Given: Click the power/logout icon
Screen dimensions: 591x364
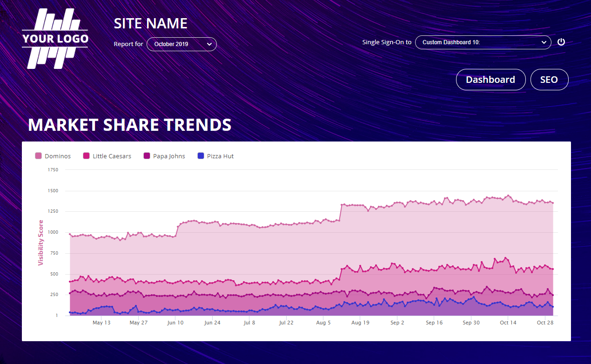Looking at the screenshot, I should [561, 42].
